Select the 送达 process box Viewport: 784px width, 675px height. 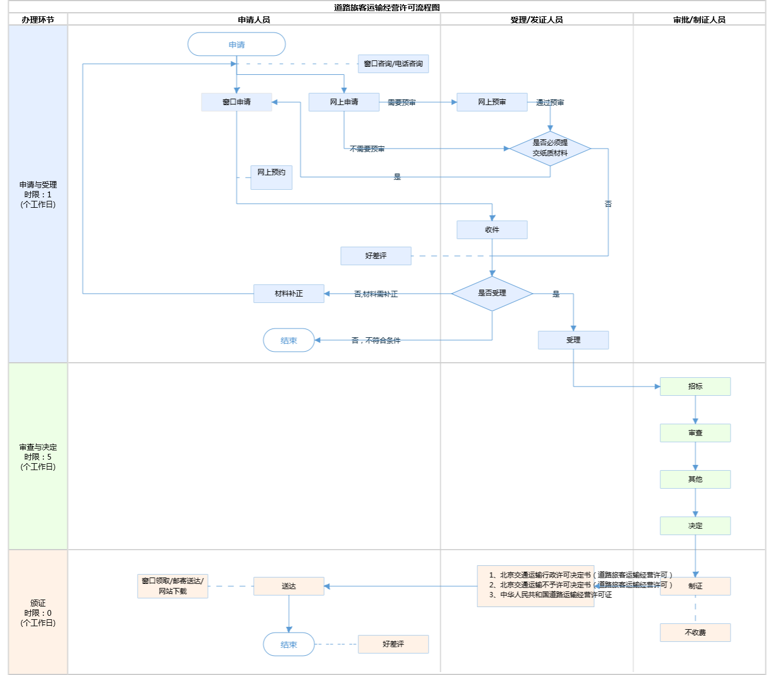pyautogui.click(x=289, y=586)
